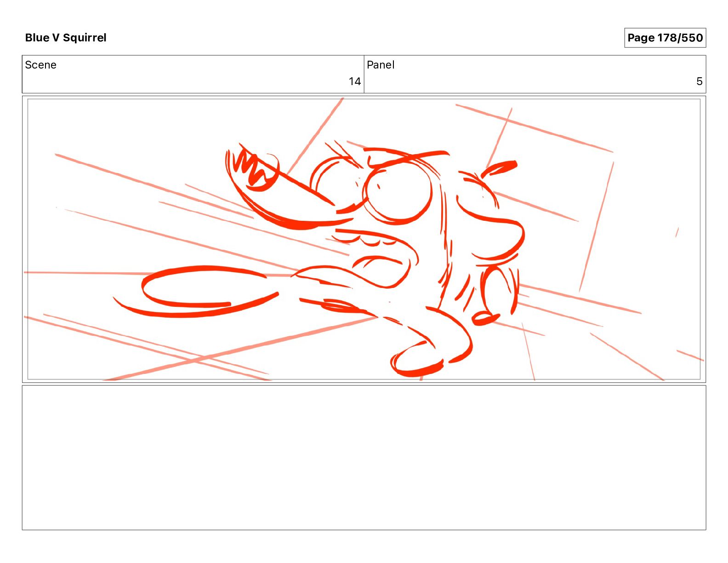Click the empty notes box below the drawing

(x=364, y=458)
